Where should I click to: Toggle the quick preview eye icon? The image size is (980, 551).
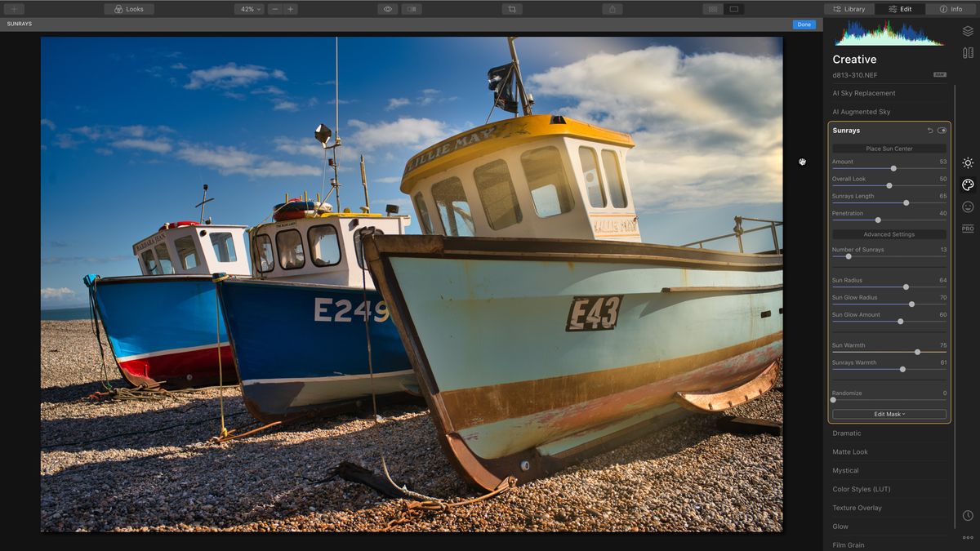pyautogui.click(x=385, y=8)
